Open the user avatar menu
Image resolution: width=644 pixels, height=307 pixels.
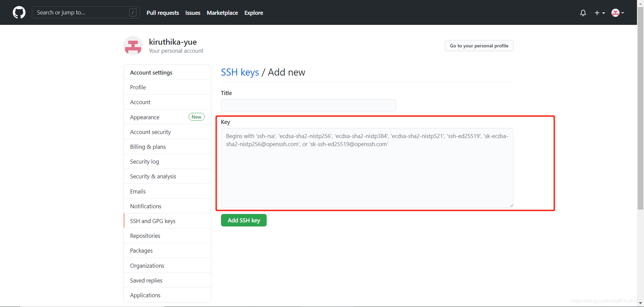click(x=618, y=13)
